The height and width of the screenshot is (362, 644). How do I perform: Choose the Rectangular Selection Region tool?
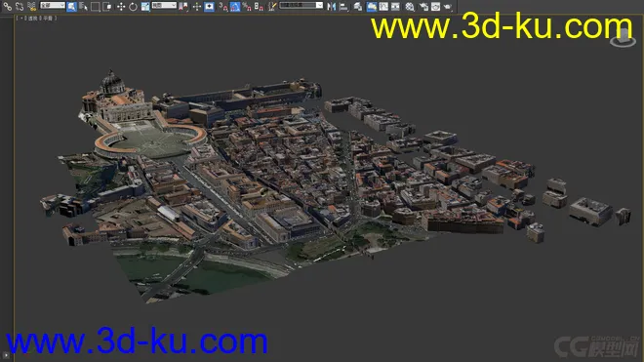(x=96, y=7)
